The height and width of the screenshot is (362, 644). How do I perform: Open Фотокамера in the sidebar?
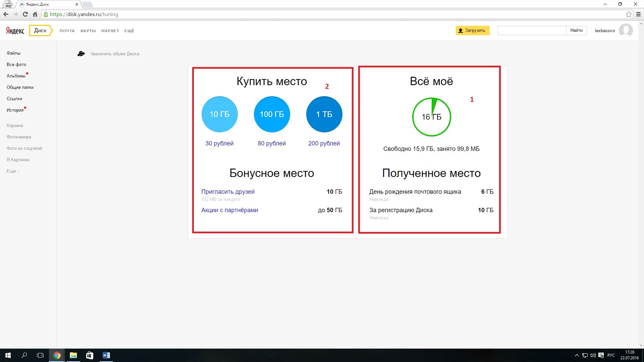(19, 137)
